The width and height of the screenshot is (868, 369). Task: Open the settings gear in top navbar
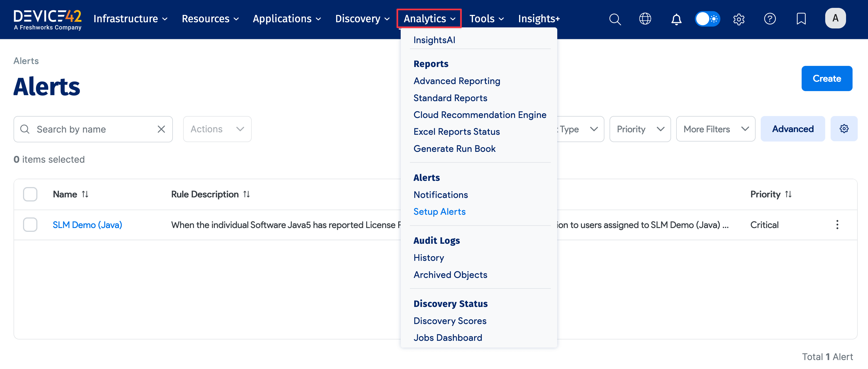point(739,19)
